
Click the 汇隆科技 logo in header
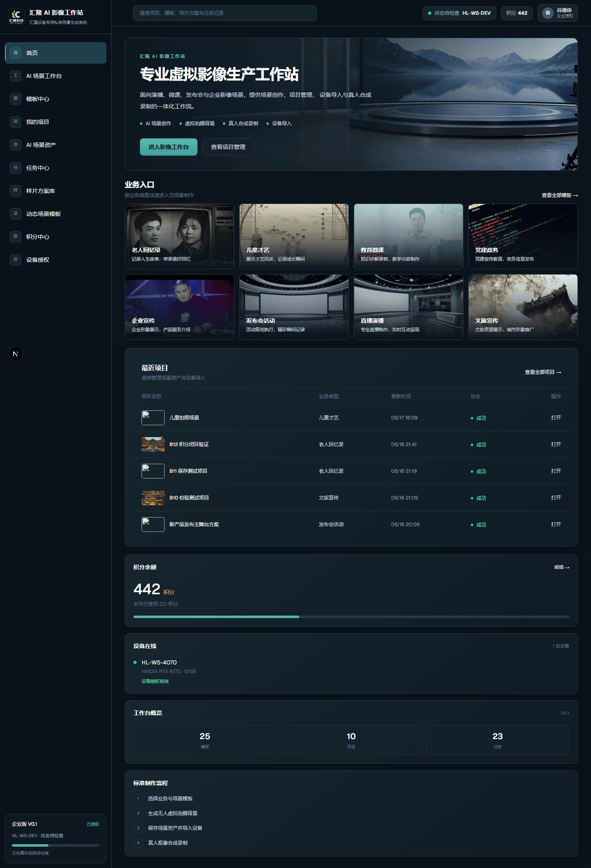tap(16, 16)
